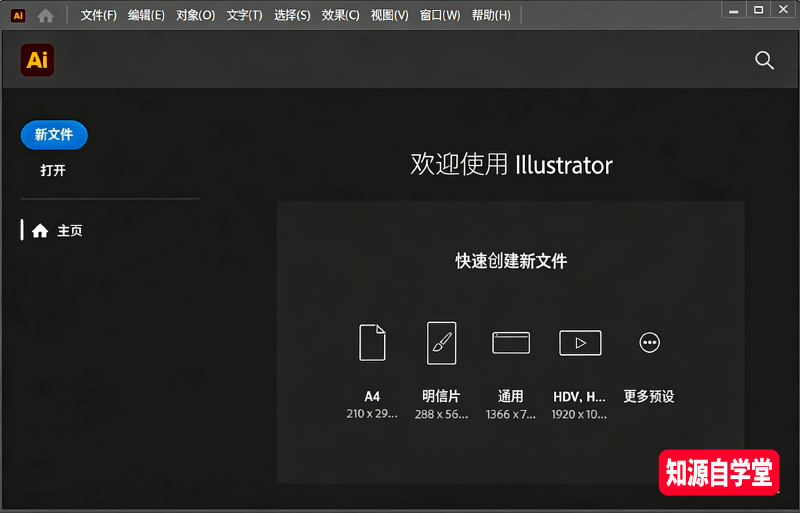The image size is (800, 513).
Task: Open the 帮助(H) menu
Action: 491,15
